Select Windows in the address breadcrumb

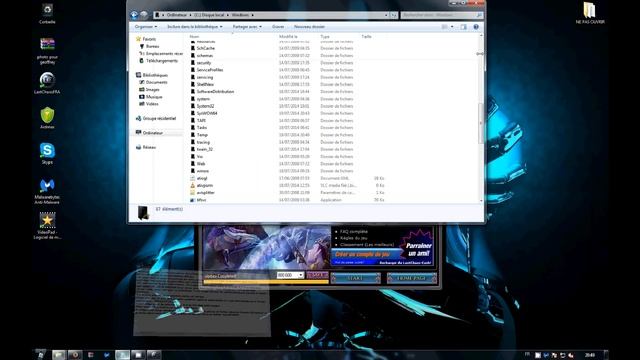pyautogui.click(x=240, y=15)
